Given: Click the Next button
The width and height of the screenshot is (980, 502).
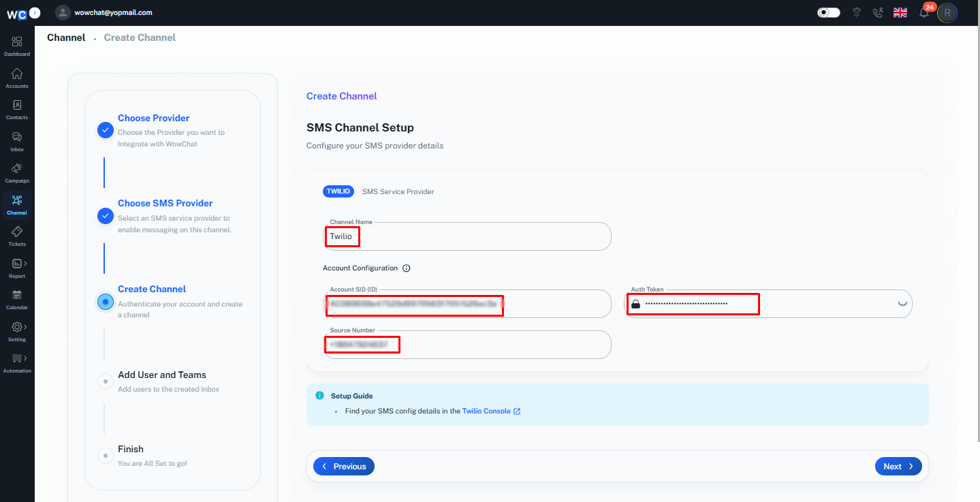Looking at the screenshot, I should pyautogui.click(x=898, y=467).
